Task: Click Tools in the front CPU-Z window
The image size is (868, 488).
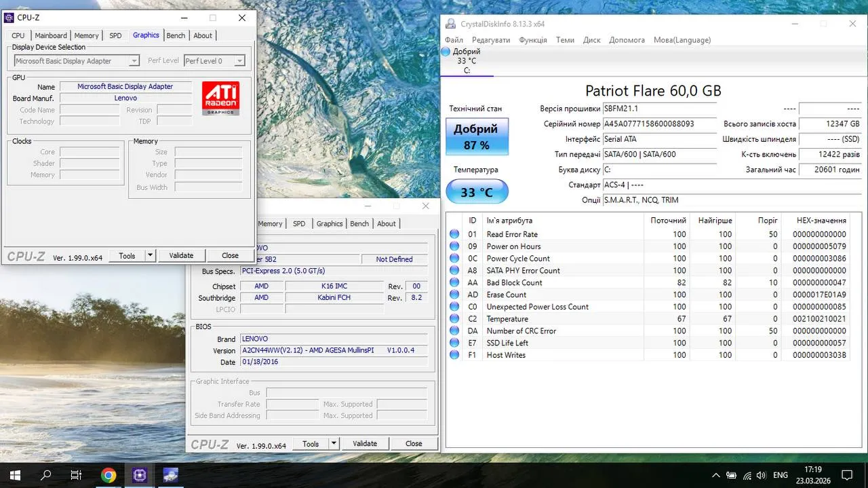Action: pyautogui.click(x=127, y=256)
